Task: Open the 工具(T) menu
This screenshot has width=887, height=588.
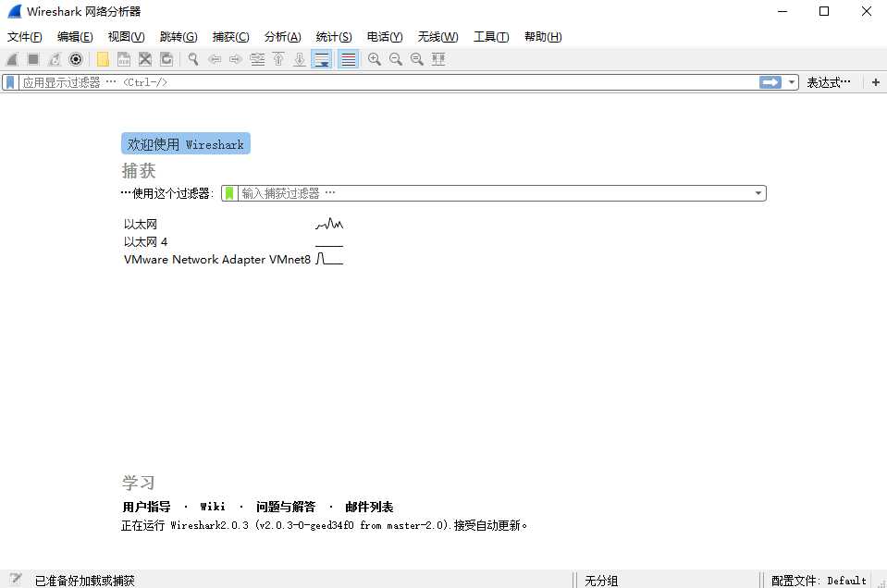Action: pyautogui.click(x=491, y=37)
